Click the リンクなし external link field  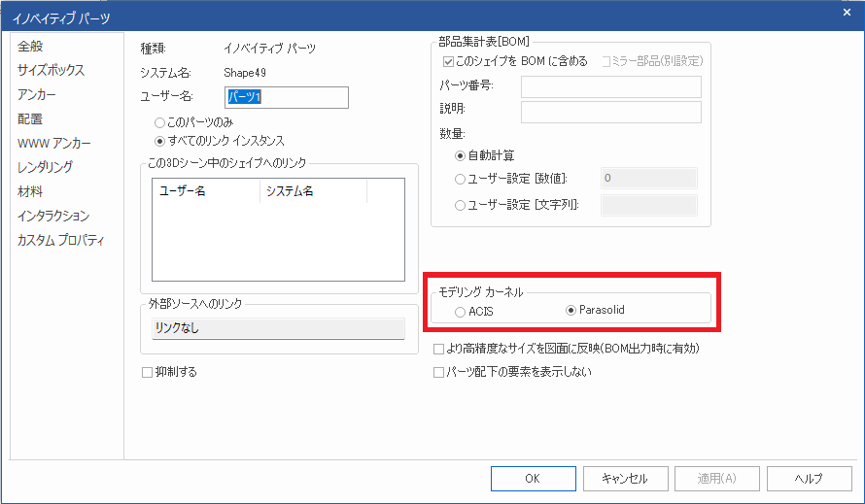[278, 328]
